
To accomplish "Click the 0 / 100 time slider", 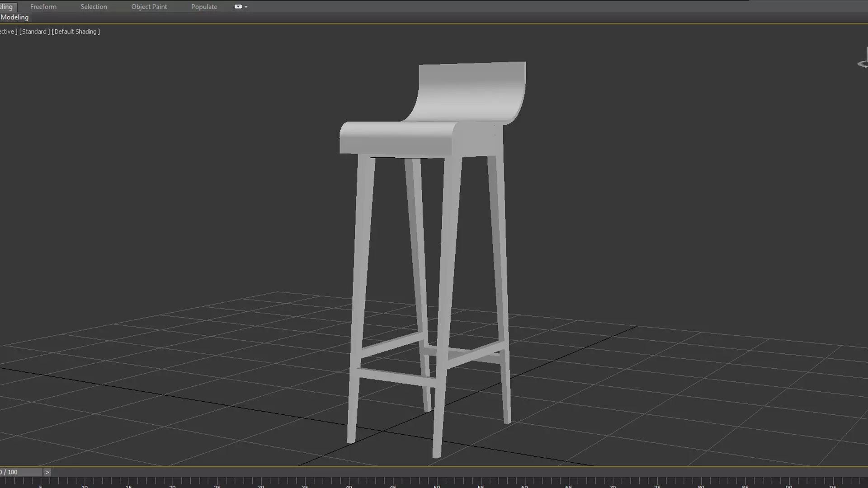I will 21,472.
